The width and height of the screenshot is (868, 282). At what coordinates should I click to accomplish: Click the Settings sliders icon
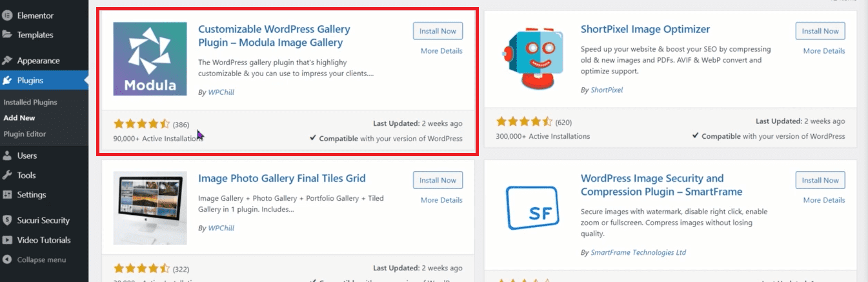tap(7, 195)
